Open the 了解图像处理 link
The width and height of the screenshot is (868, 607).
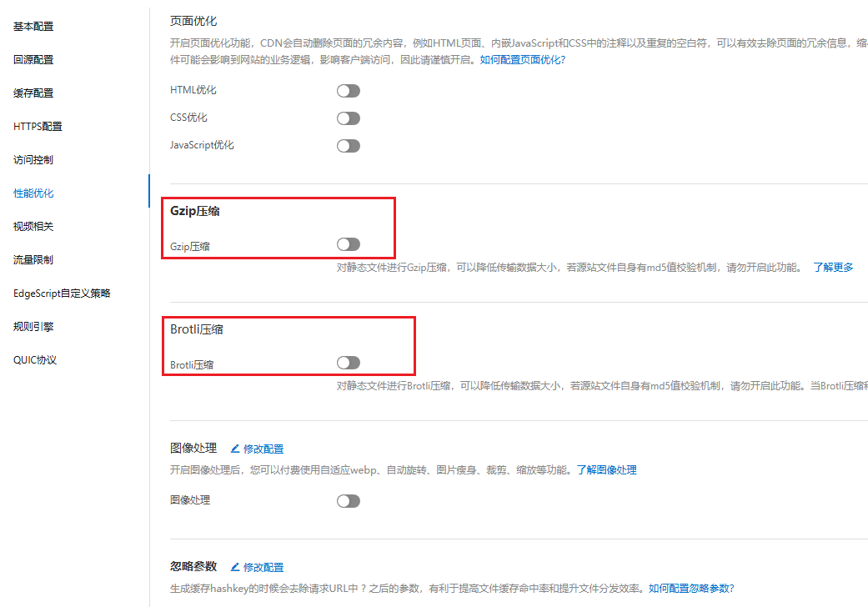click(x=606, y=470)
